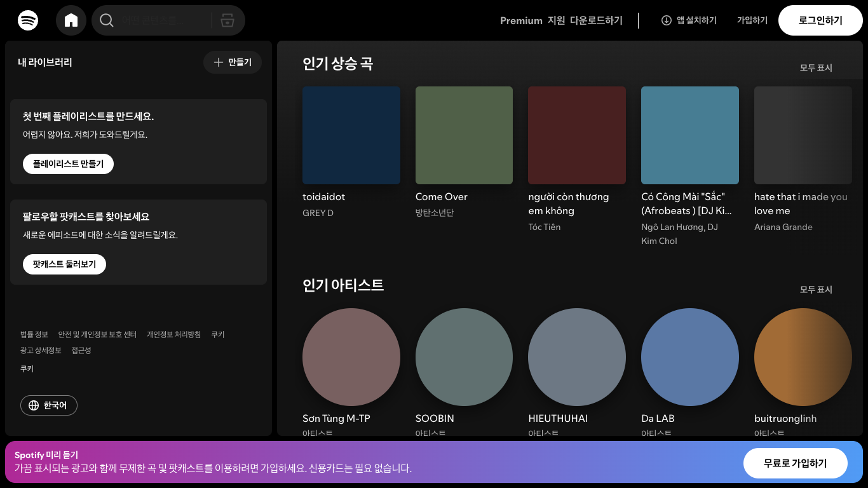Open 광고 상세정보 footer link
The width and height of the screenshot is (868, 488).
pyautogui.click(x=41, y=350)
